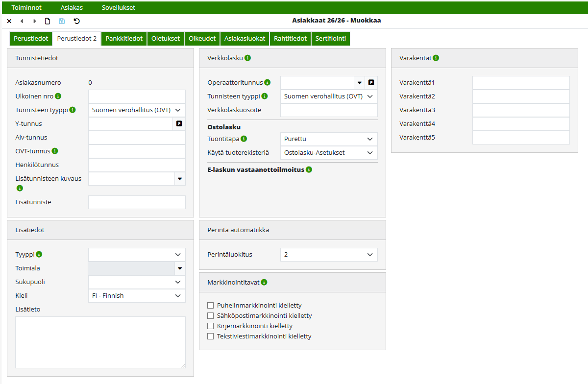The image size is (588, 384).
Task: Enable Puhelinmarkkinointi kielletty checkbox
Action: coord(211,306)
